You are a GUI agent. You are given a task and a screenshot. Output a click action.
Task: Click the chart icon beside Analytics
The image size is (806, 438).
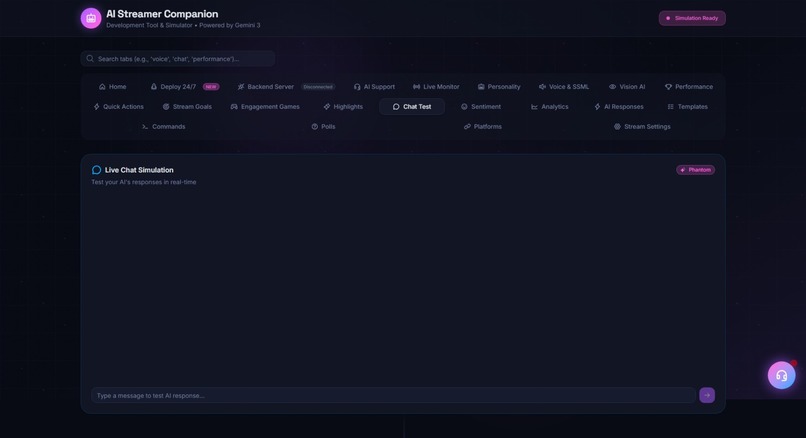click(534, 106)
